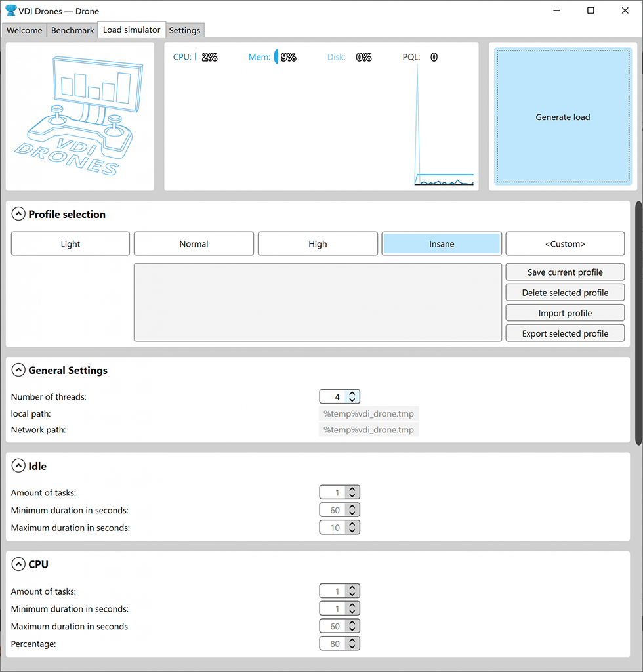Click the Network path field
This screenshot has width=643, height=672.
coord(369,429)
